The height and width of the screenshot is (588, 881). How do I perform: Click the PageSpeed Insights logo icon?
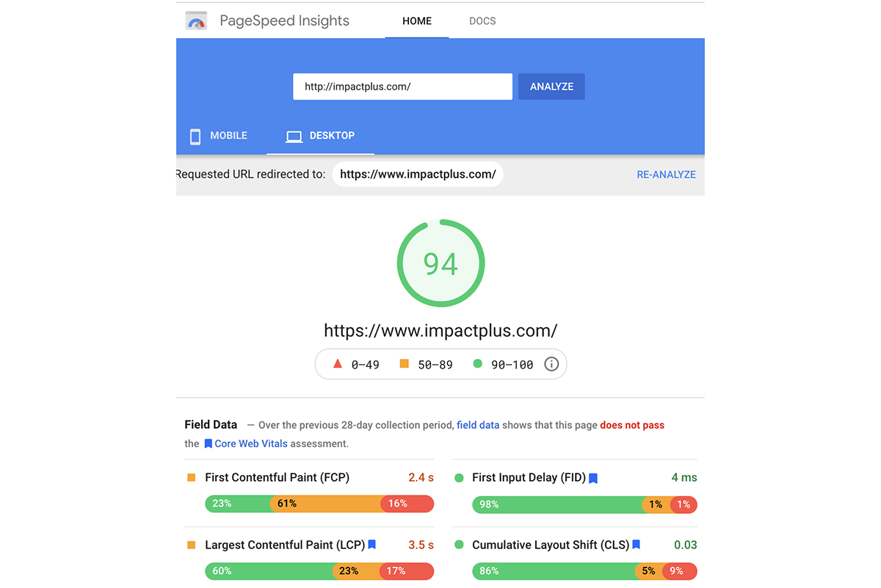(197, 21)
